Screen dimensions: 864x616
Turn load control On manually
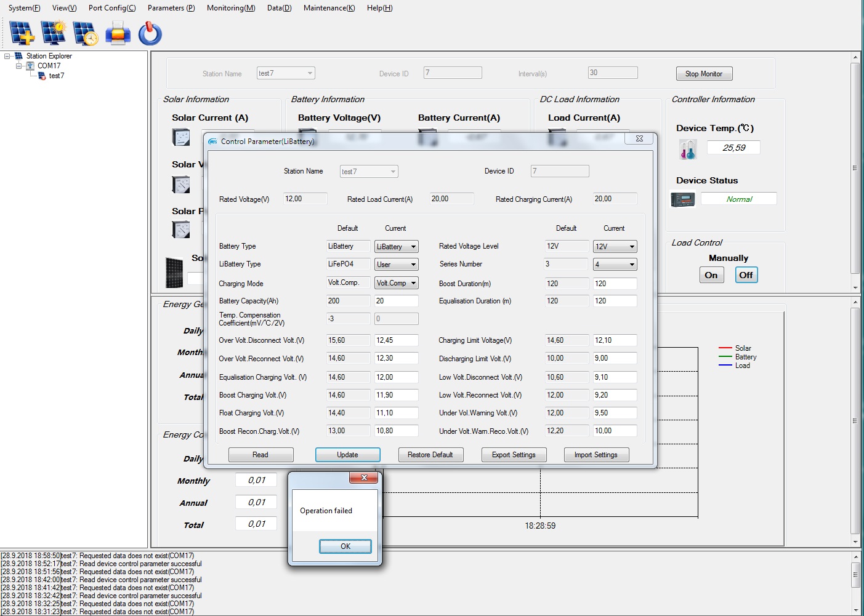click(x=711, y=275)
